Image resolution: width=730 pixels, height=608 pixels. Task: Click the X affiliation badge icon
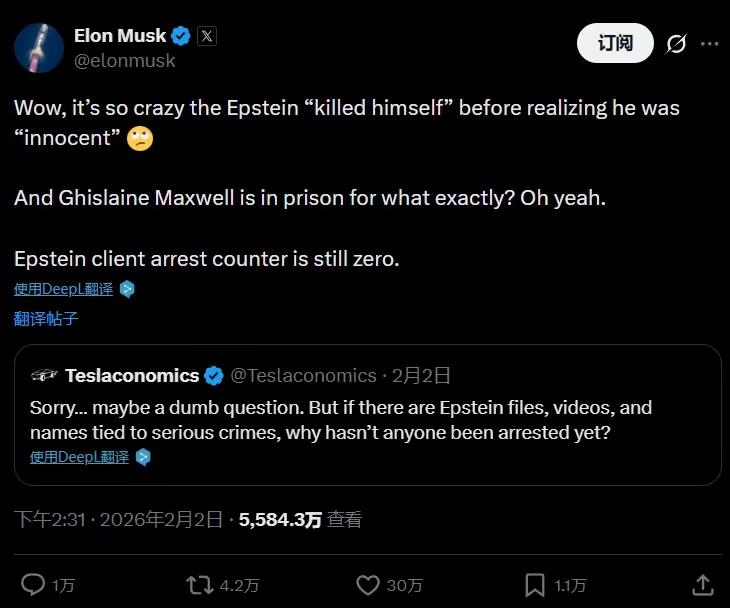coord(207,36)
